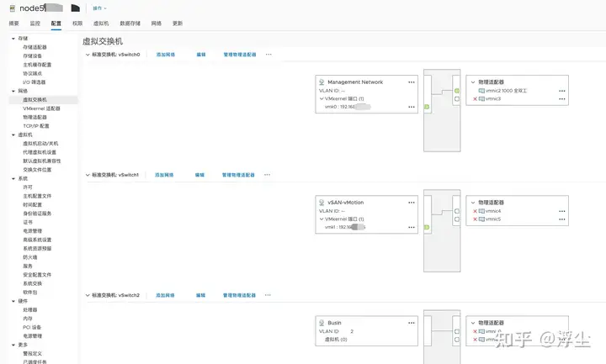Select 警报定义 in the sidebar
The height and width of the screenshot is (364, 606).
33,354
